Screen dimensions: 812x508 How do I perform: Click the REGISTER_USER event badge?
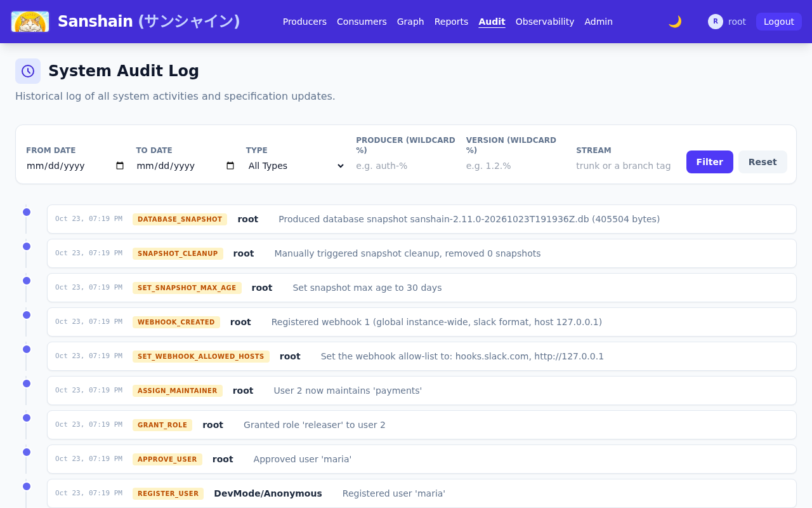pyautogui.click(x=168, y=493)
